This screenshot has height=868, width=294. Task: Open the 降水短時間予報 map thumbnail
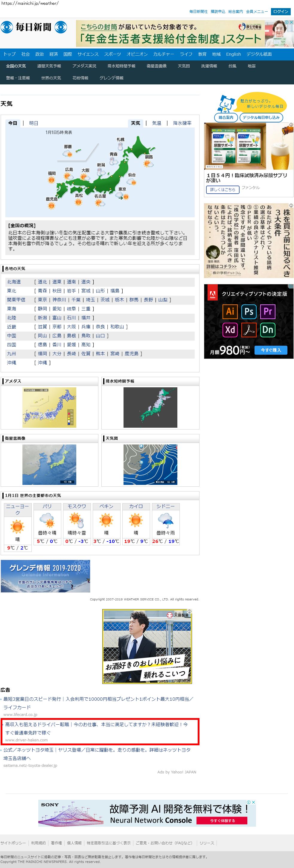(x=150, y=407)
